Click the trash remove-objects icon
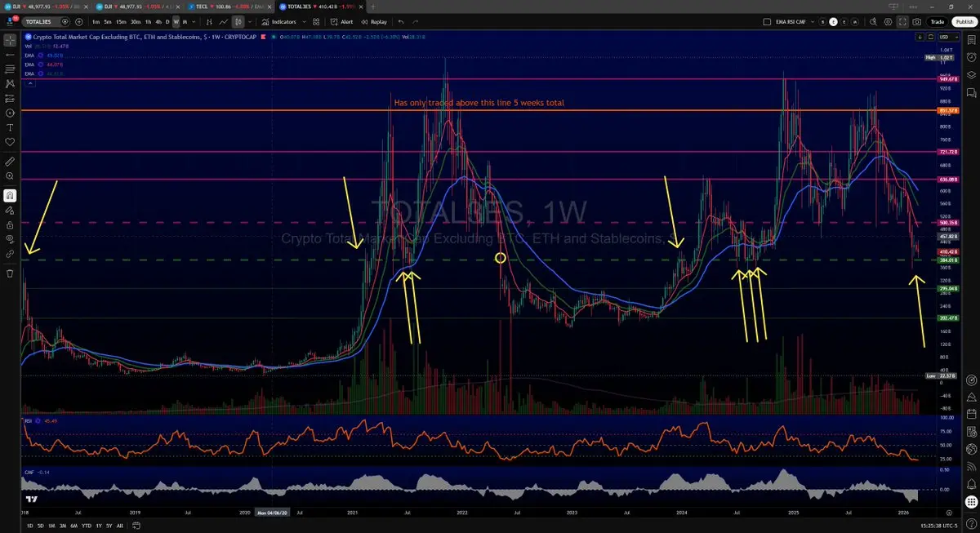980x533 pixels. (10, 273)
